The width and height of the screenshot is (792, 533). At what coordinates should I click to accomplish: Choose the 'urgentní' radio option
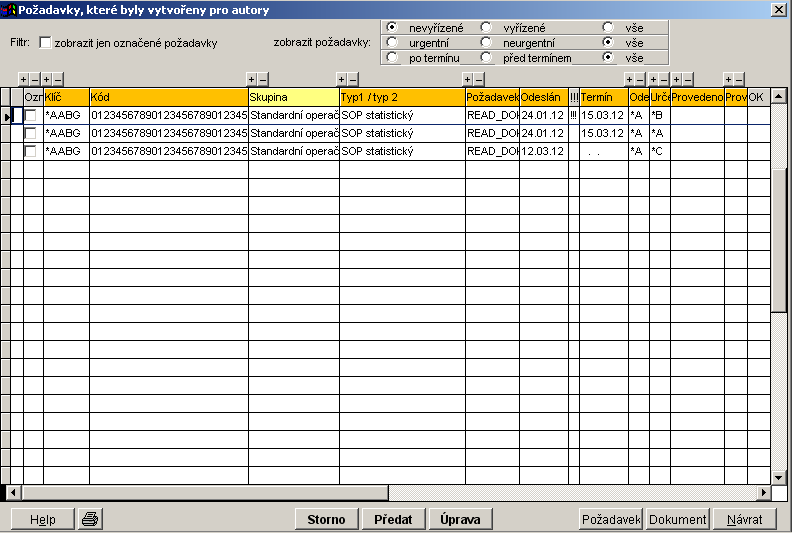pos(391,42)
